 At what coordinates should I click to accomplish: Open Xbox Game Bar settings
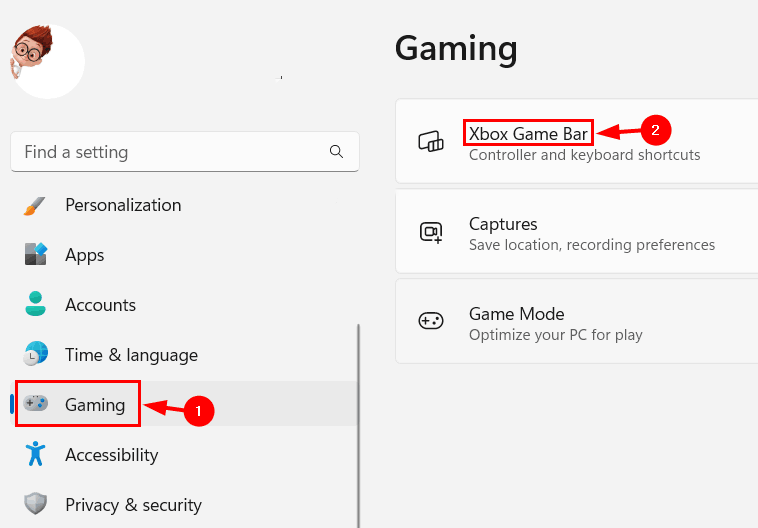click(x=577, y=141)
